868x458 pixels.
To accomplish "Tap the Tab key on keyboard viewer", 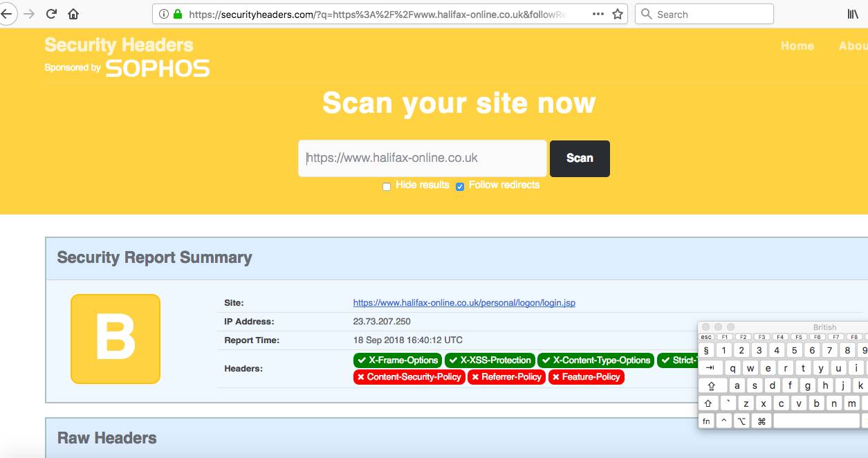I will tap(710, 368).
